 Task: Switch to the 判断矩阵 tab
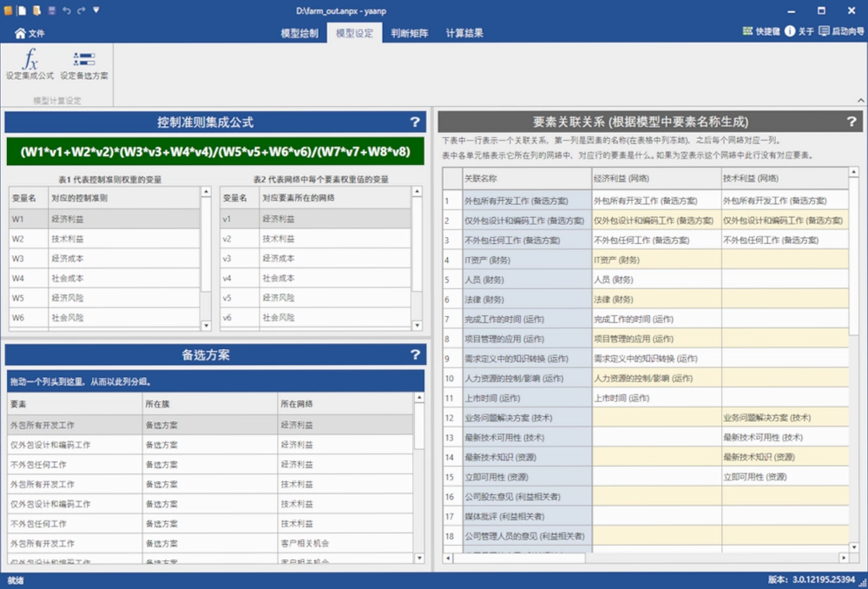click(x=410, y=33)
